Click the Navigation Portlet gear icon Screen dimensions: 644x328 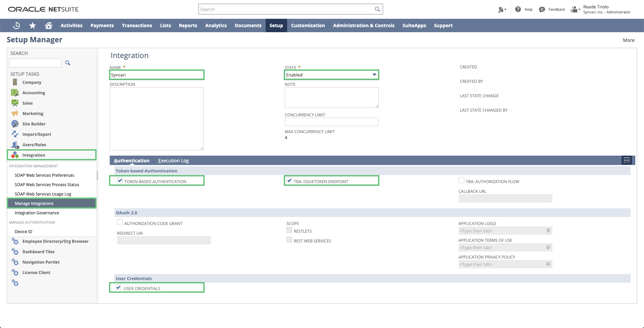point(15,262)
